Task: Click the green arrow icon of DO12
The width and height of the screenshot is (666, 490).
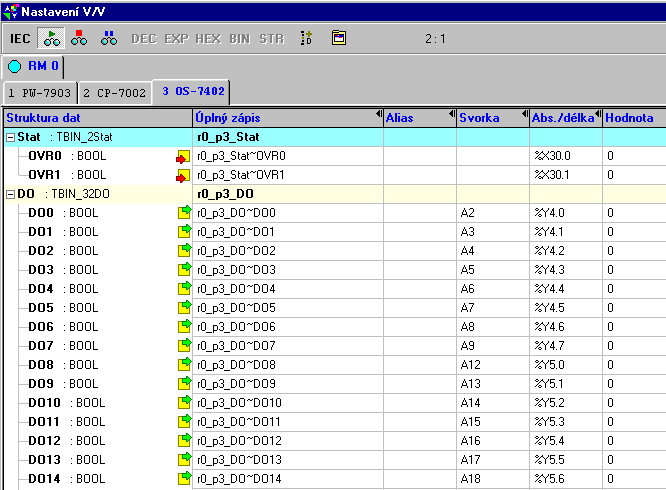Action: tap(184, 440)
